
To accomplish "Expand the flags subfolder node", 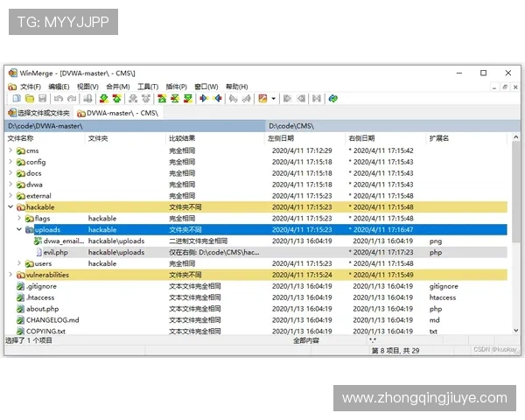I will click(19, 218).
